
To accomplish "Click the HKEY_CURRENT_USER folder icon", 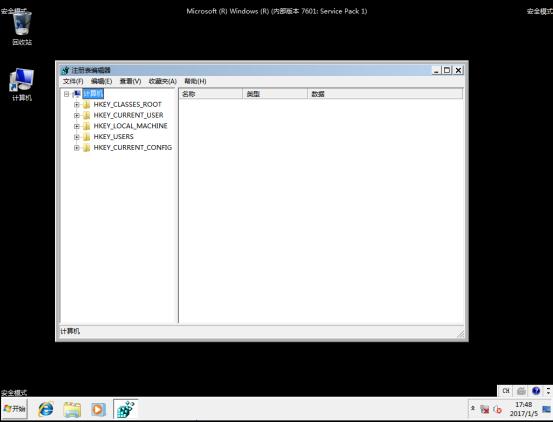I will (86, 115).
